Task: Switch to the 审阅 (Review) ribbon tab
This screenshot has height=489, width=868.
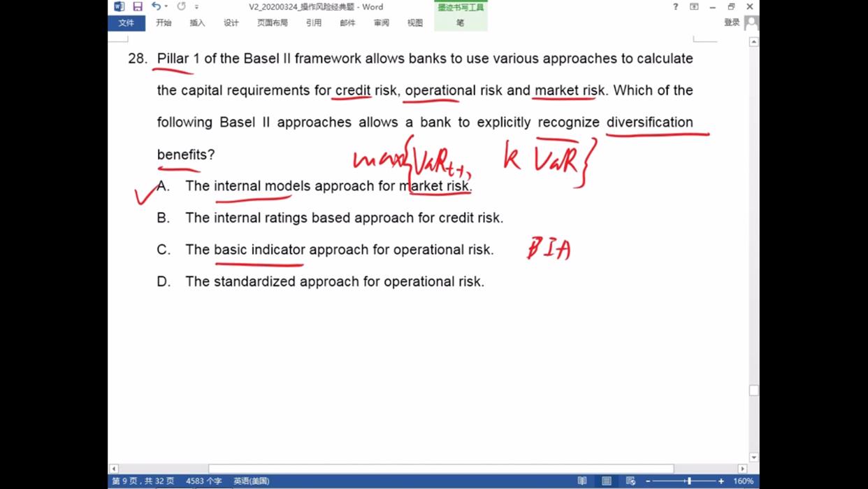Action: coord(381,23)
